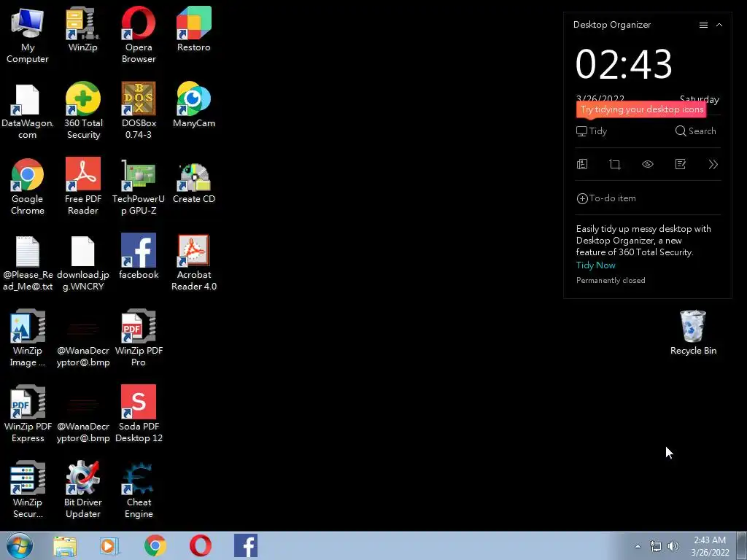Image resolution: width=747 pixels, height=560 pixels.
Task: Open Windows Explorer from taskbar
Action: [x=65, y=546]
